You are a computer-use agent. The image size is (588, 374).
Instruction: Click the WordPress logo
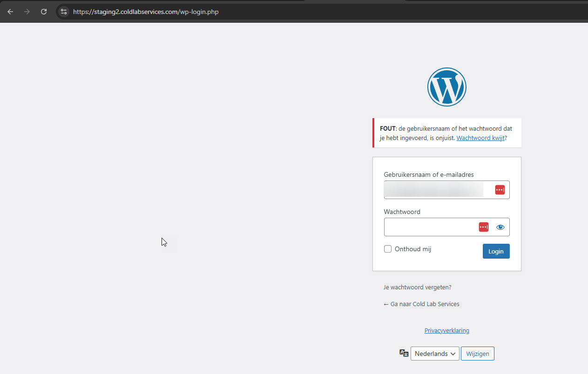446,87
